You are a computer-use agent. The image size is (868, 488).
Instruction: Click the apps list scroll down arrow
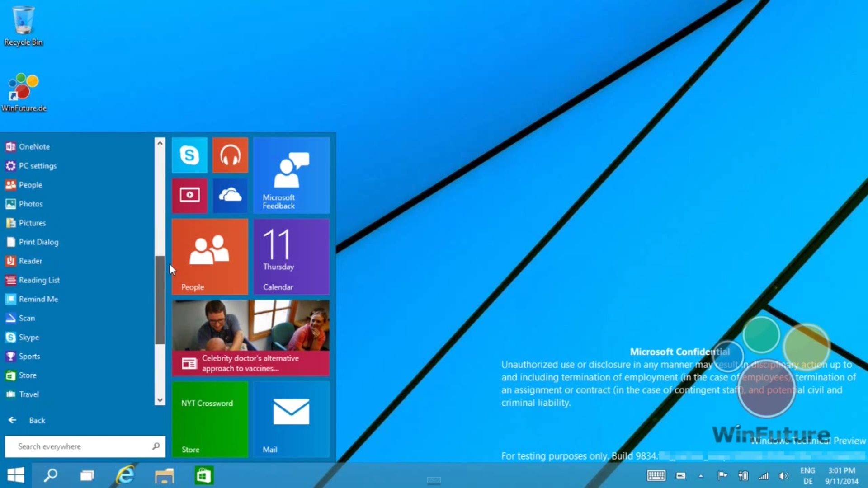click(x=160, y=400)
